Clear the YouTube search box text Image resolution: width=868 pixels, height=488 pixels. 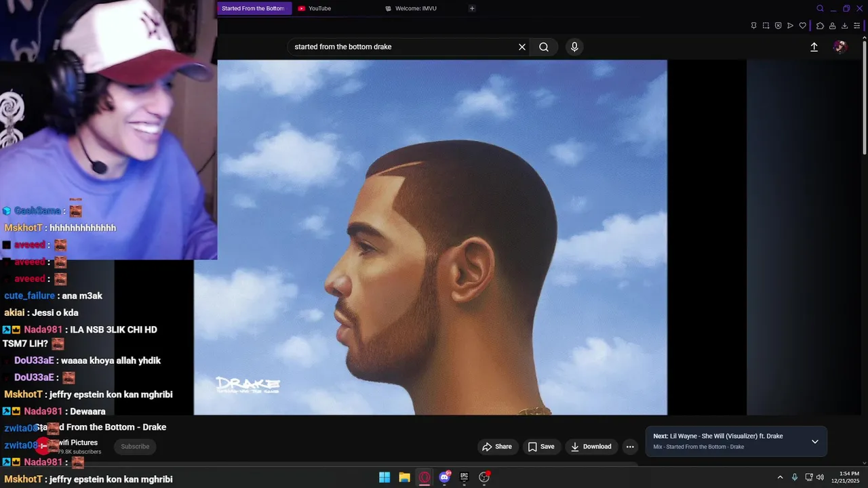coord(522,47)
